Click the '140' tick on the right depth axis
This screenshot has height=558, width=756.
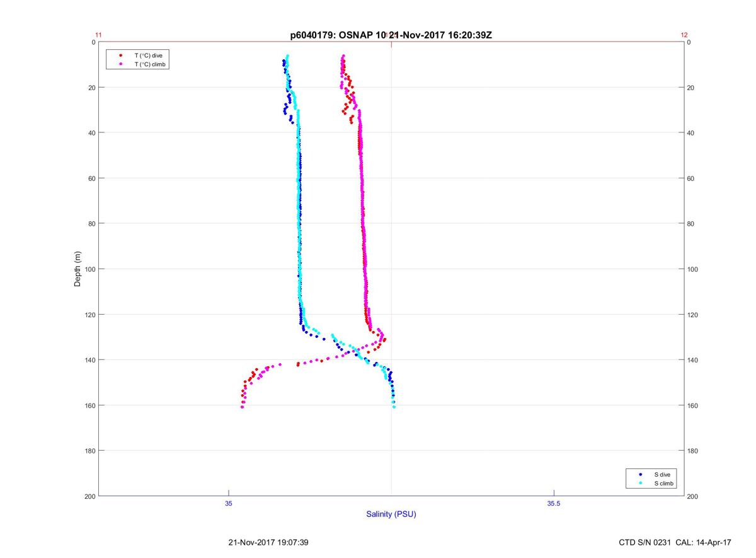(x=693, y=360)
